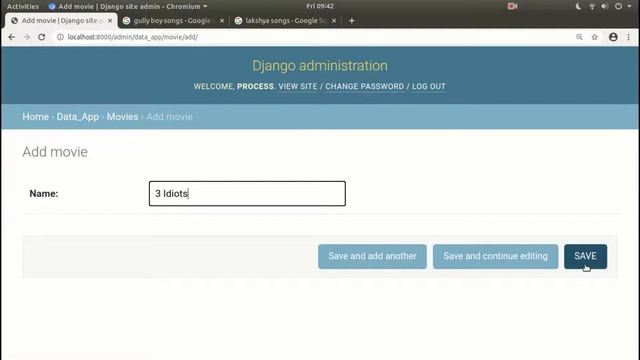This screenshot has height=360, width=640.
Task: Close the 'lakshya songs' tab
Action: (334, 20)
